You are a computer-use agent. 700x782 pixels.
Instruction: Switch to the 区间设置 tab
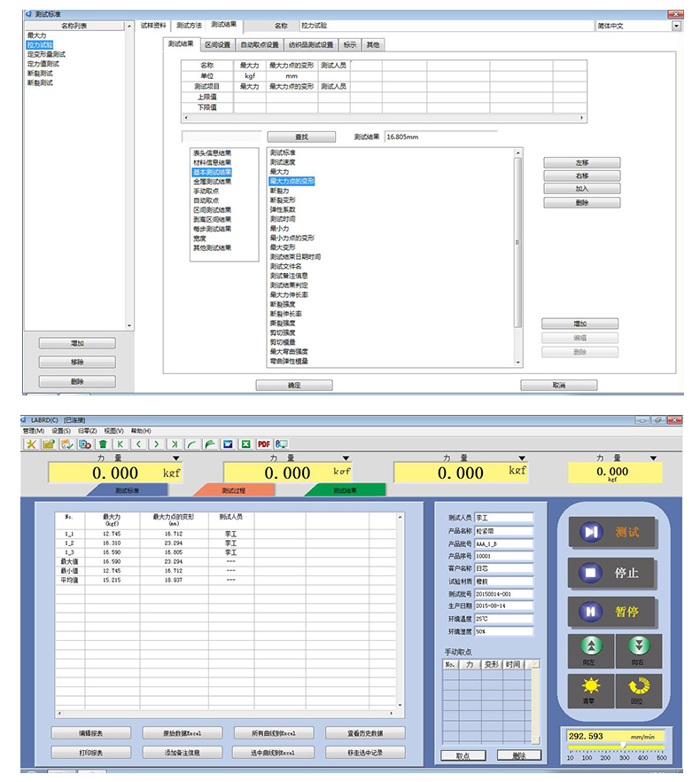pos(217,44)
